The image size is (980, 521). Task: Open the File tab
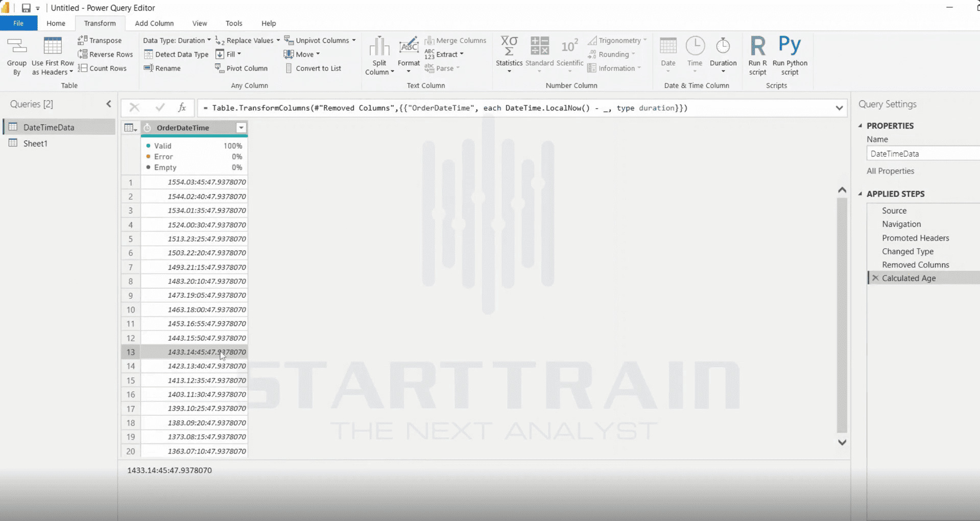(x=18, y=23)
